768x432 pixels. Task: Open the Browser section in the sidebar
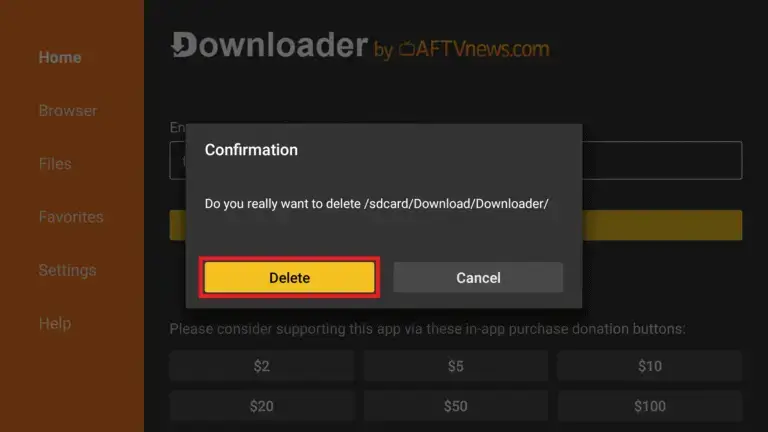pyautogui.click(x=68, y=111)
